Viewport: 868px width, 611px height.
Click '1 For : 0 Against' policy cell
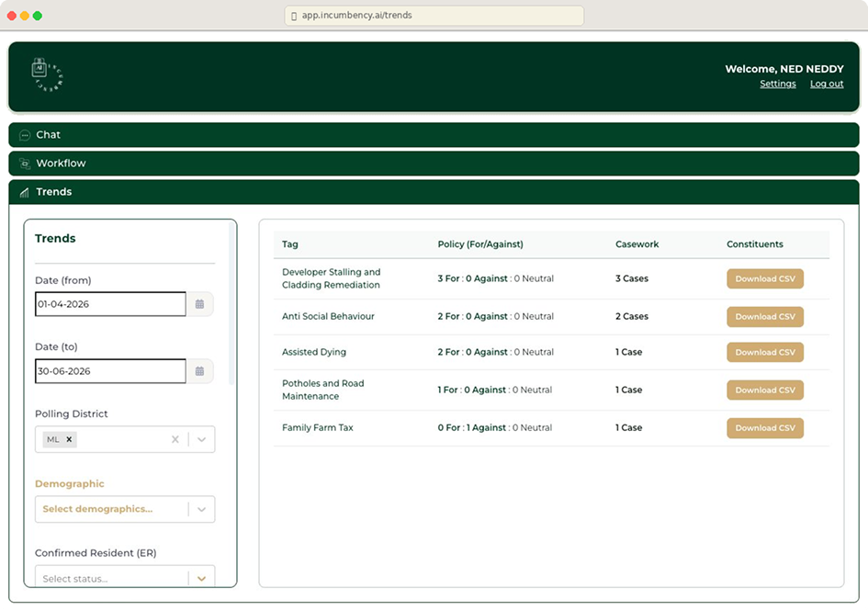[494, 390]
